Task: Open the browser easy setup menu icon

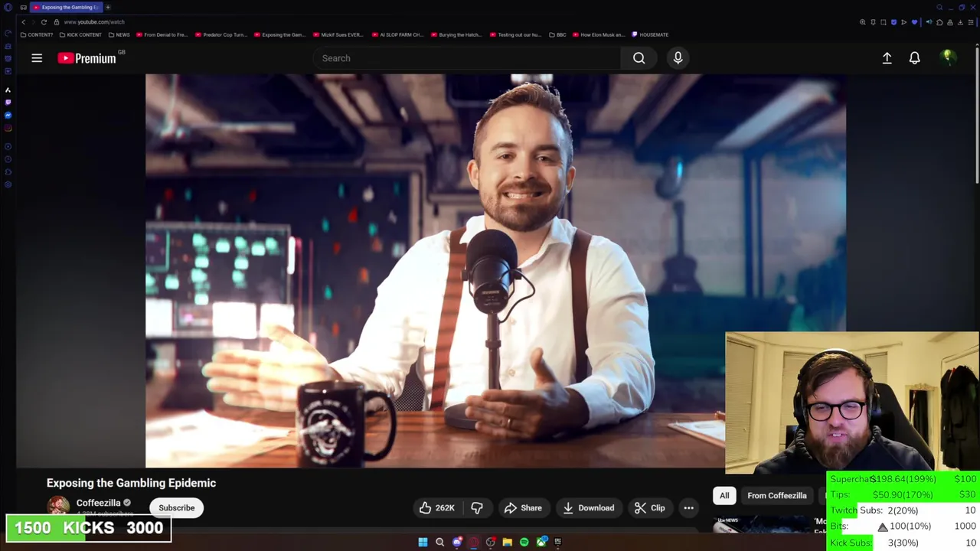Action: (971, 22)
